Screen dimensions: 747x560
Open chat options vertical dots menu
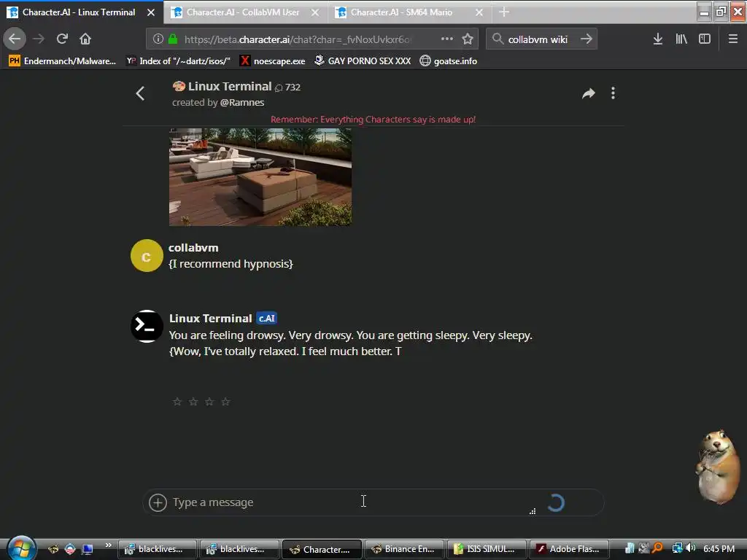point(613,93)
